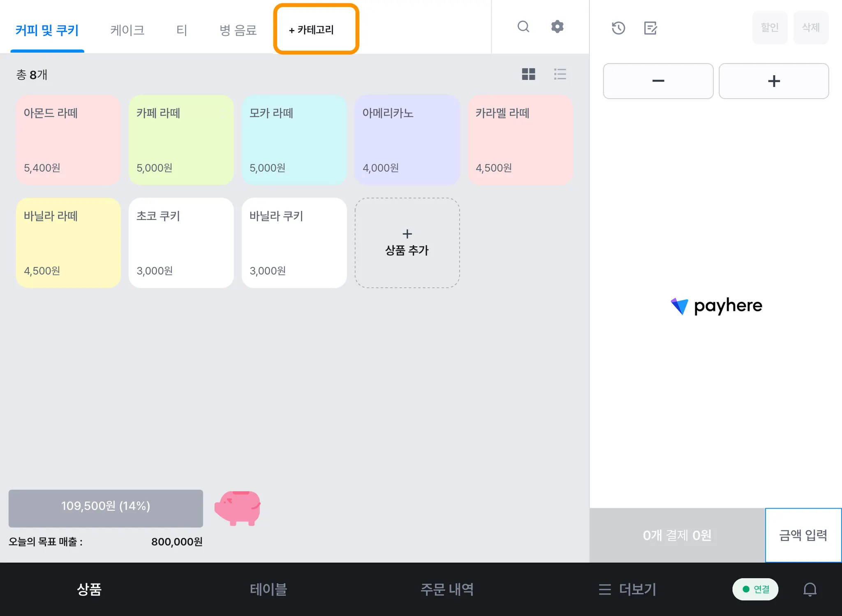The height and width of the screenshot is (616, 842).
Task: Go to 테이블 bottom navigation tab
Action: (x=268, y=589)
